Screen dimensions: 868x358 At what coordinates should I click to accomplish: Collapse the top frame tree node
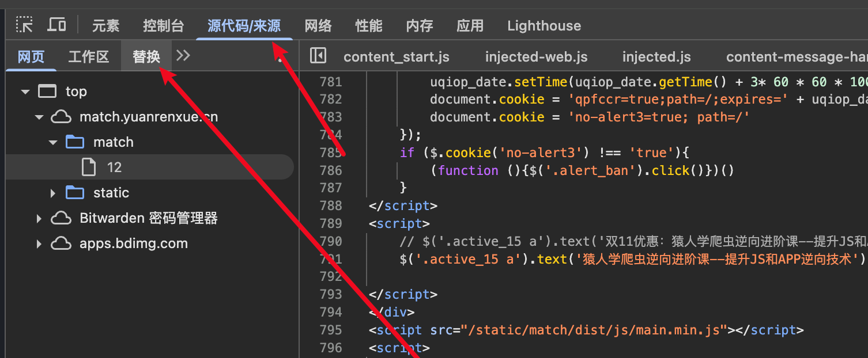pyautogui.click(x=25, y=92)
